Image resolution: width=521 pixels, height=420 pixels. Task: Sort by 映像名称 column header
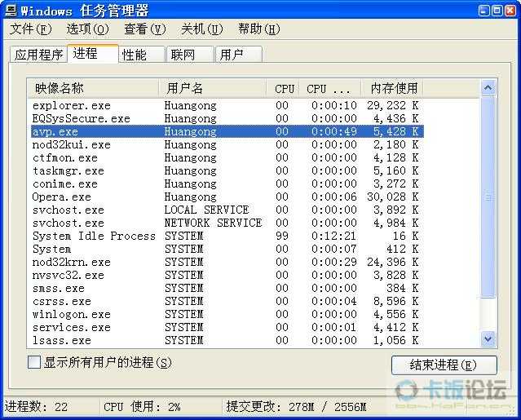point(93,88)
